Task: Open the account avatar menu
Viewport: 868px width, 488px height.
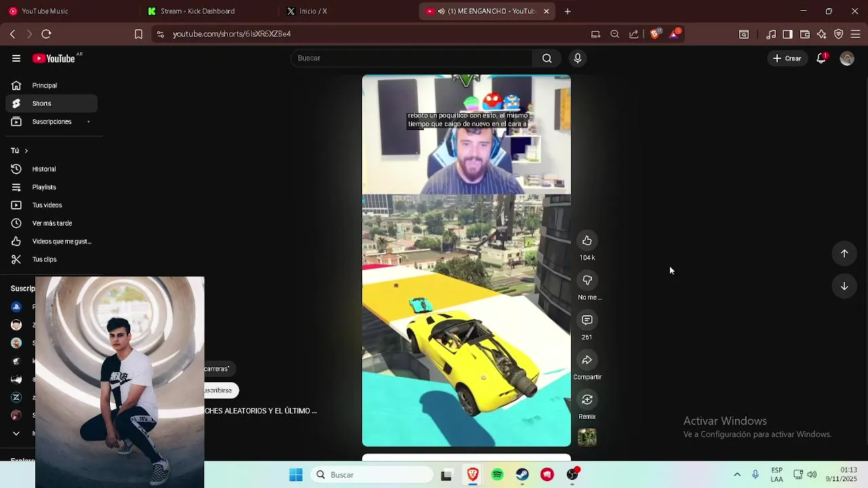Action: tap(846, 58)
